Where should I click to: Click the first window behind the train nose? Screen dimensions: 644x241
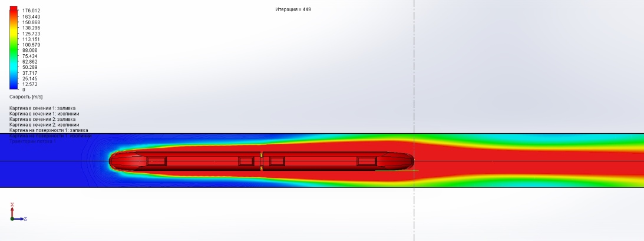click(x=157, y=161)
